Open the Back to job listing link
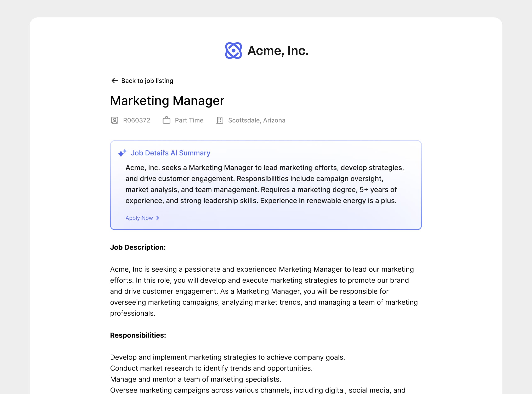This screenshot has width=532, height=394. click(x=147, y=81)
